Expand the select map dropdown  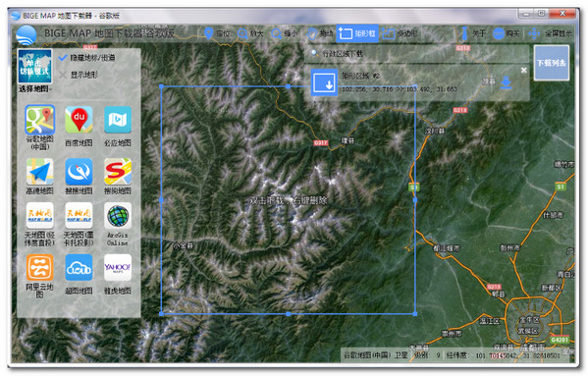point(35,88)
